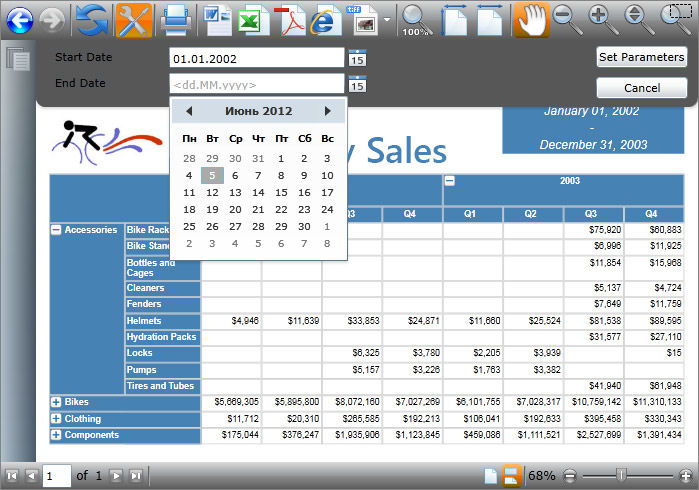
Task: Click the Cancel button
Action: (641, 88)
